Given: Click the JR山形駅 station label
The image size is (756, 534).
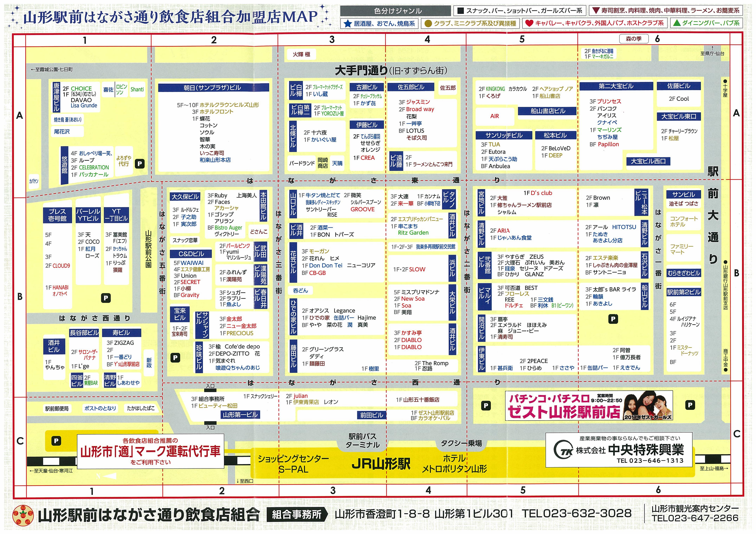Looking at the screenshot, I should (381, 464).
